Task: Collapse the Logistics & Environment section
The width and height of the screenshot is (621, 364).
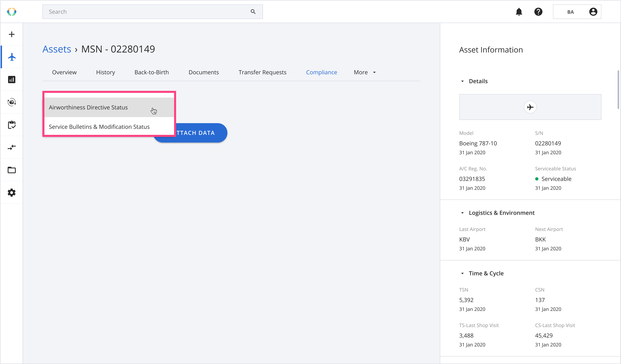Action: click(462, 213)
